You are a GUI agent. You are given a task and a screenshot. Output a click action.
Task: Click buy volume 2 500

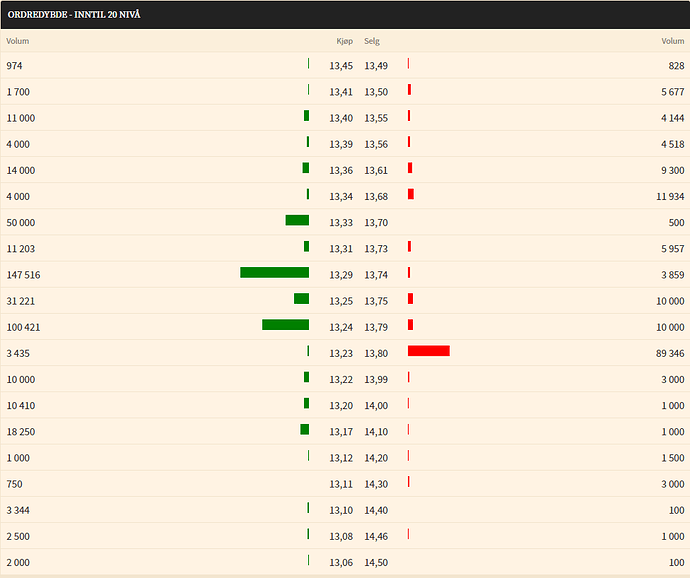coord(18,537)
